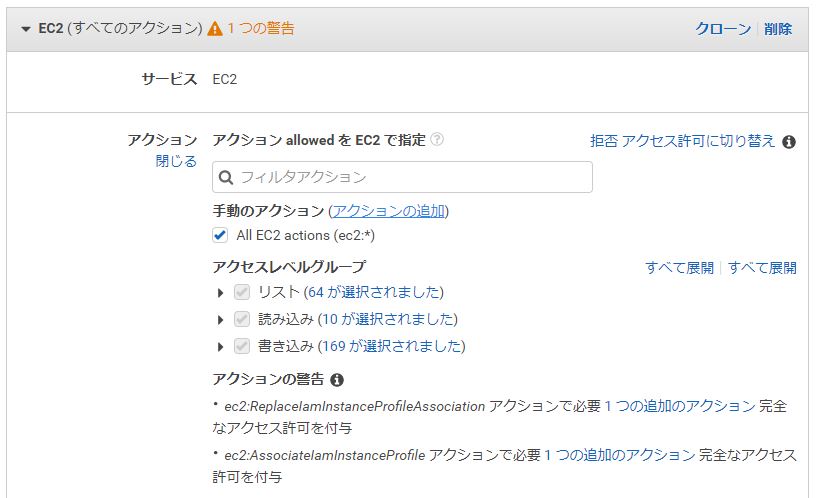Click the 削除 link
The height and width of the screenshot is (498, 821).
point(778,28)
